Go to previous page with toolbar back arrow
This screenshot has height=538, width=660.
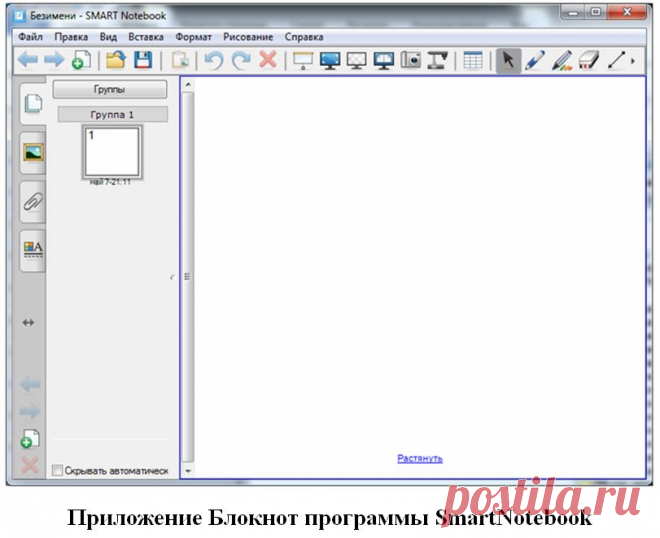[28, 60]
